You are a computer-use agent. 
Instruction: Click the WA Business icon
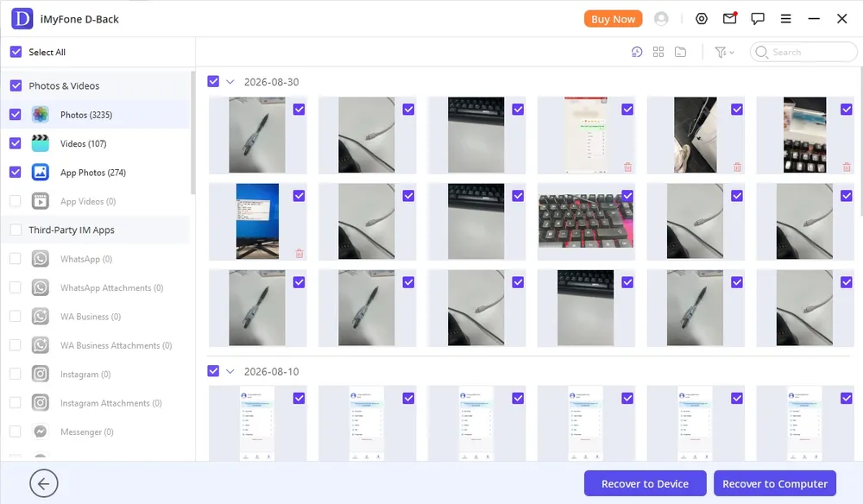[x=41, y=317]
